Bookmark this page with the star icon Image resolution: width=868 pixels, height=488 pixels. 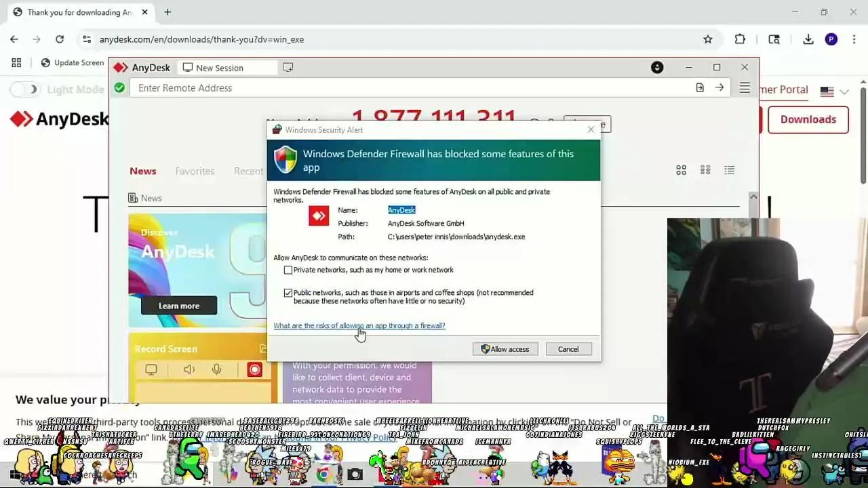[x=708, y=39]
